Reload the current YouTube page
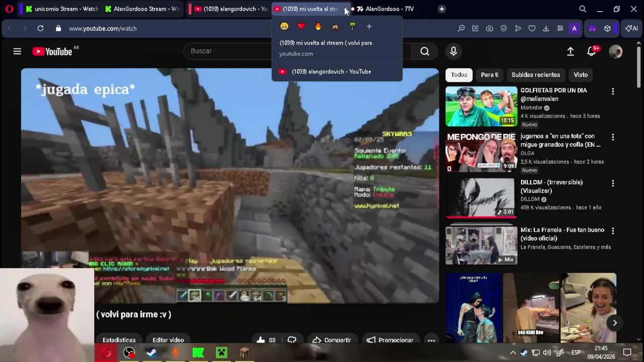 (x=40, y=29)
